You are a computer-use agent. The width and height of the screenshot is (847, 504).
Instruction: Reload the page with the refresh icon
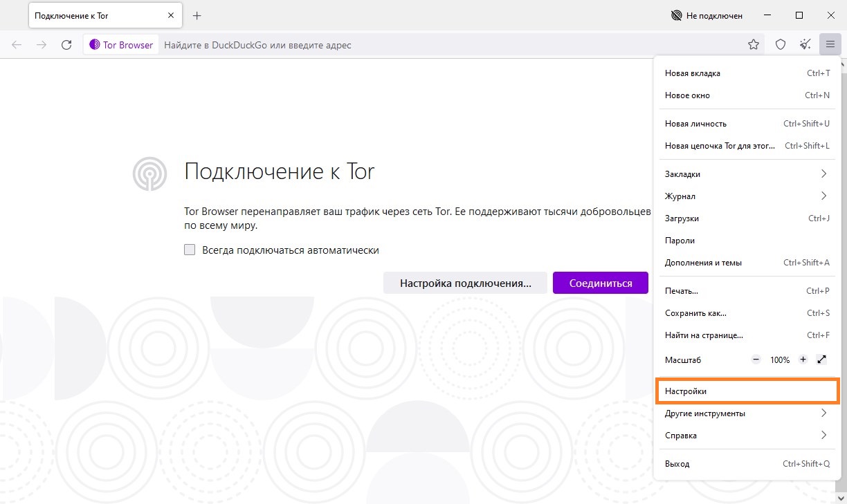click(x=66, y=45)
